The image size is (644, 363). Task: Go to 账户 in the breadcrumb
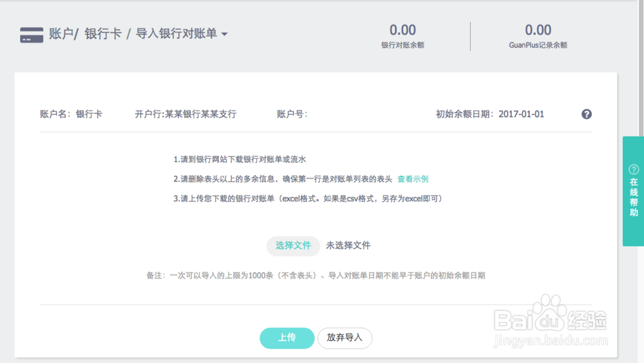point(62,34)
